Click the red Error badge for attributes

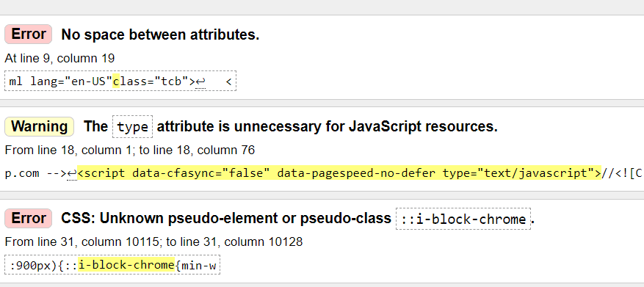[x=29, y=34]
